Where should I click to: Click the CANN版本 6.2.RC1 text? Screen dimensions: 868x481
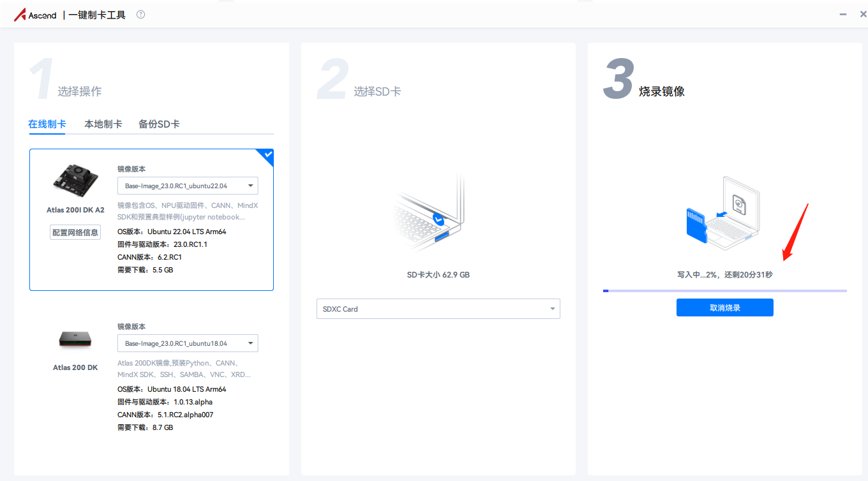pos(149,257)
